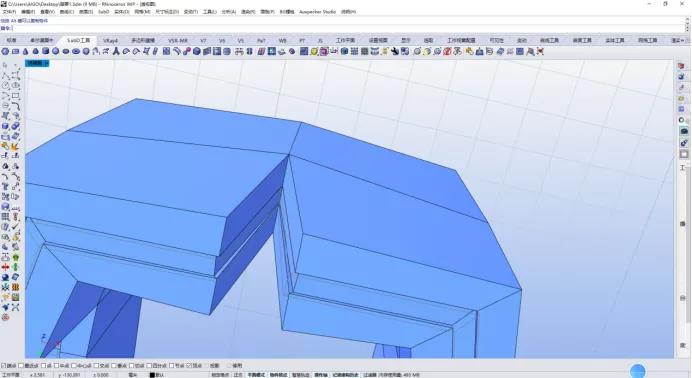Enable the 四分点 (Quad) osnap checkbox
Screen dimensions: 692x378
149,366
